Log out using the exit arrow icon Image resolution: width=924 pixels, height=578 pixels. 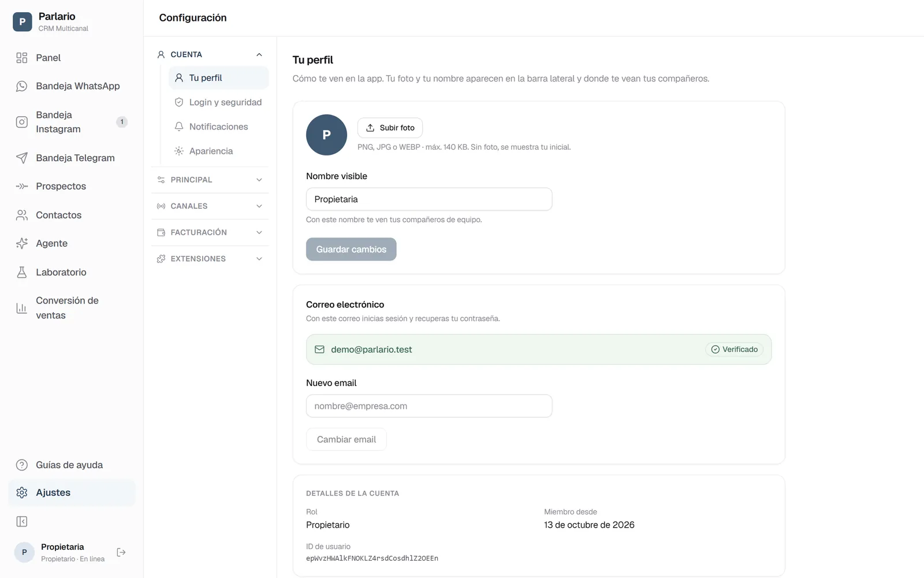coord(121,553)
